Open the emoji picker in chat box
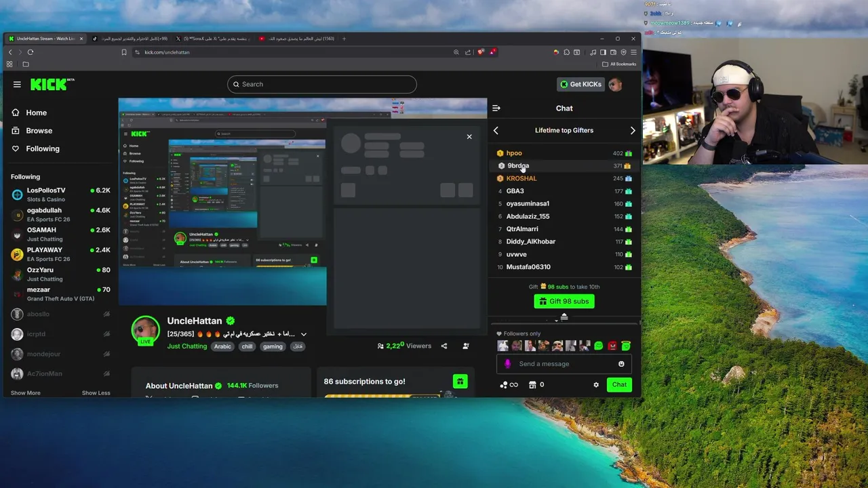The height and width of the screenshot is (488, 868). point(621,364)
